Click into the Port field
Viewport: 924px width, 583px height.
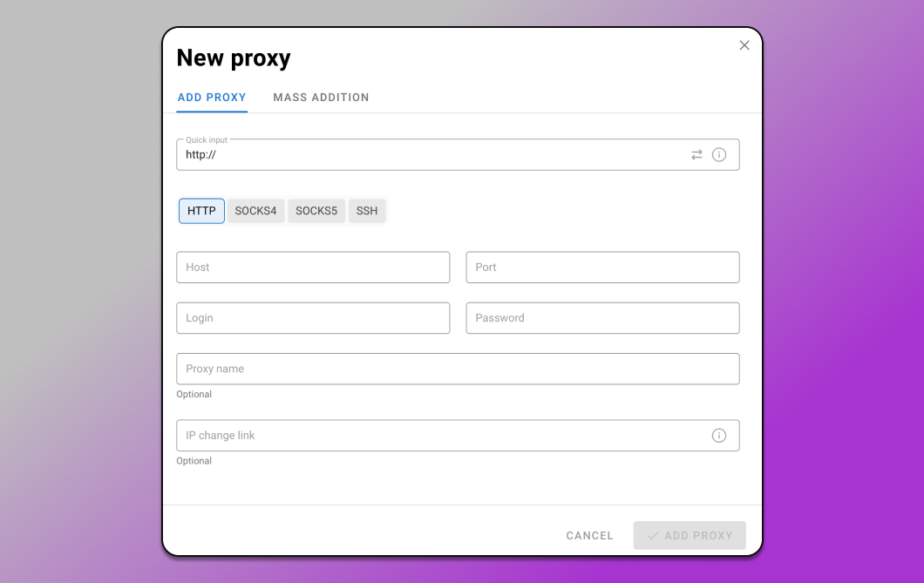pos(602,268)
